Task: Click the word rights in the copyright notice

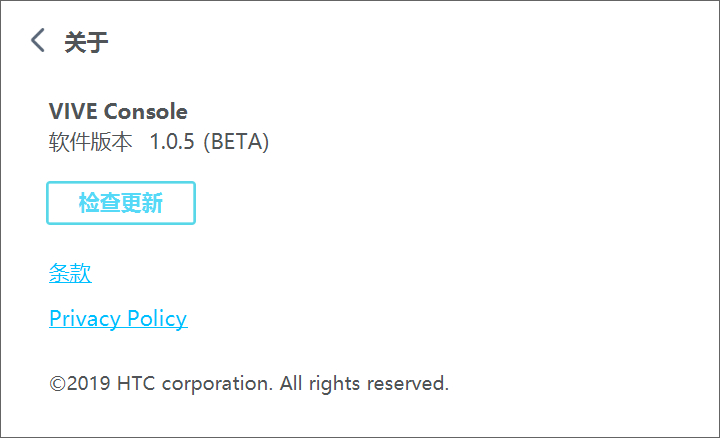Action: tap(333, 383)
